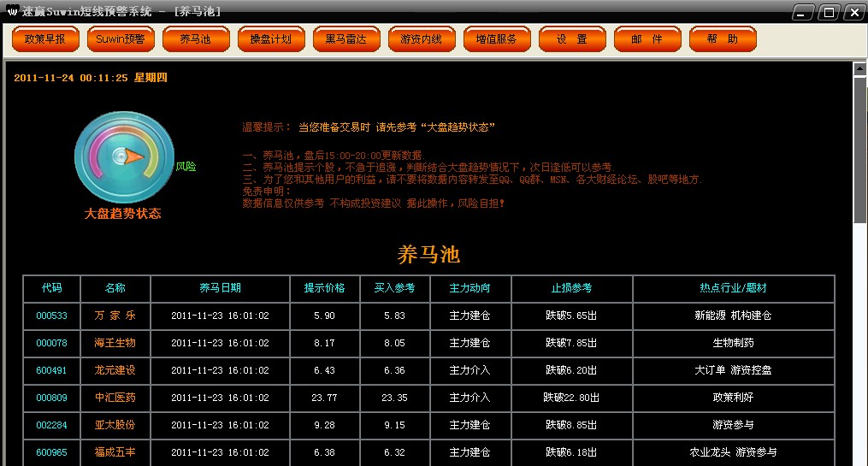Click the scrollbar up arrow

(860, 69)
